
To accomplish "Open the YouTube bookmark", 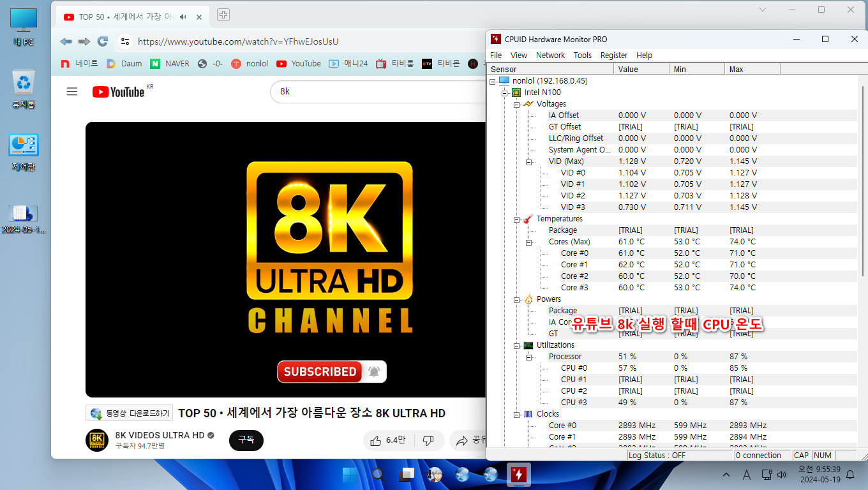I will 299,63.
